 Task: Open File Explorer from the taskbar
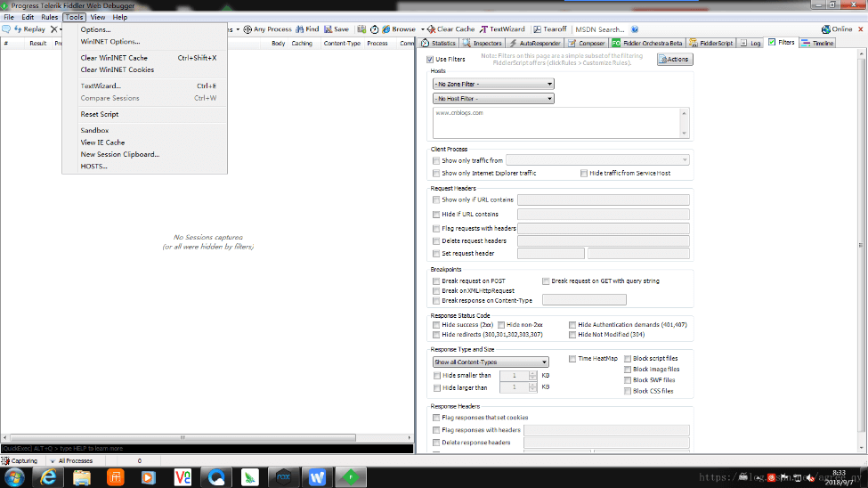tap(81, 477)
